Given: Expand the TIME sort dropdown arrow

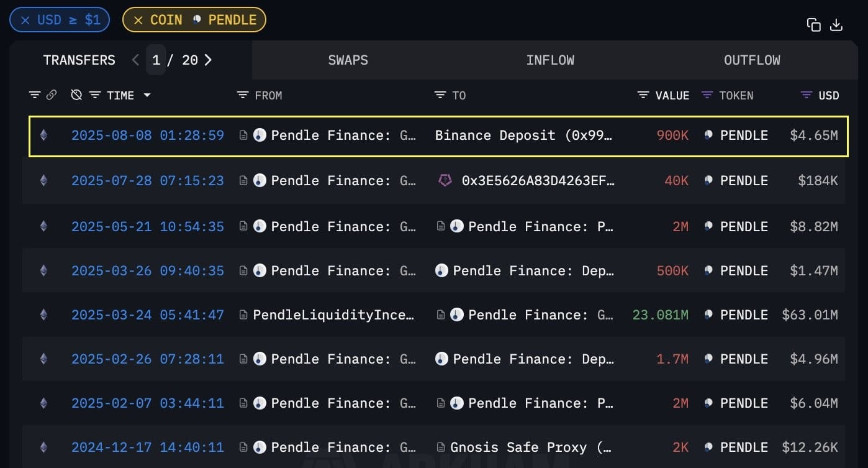Looking at the screenshot, I should (147, 95).
